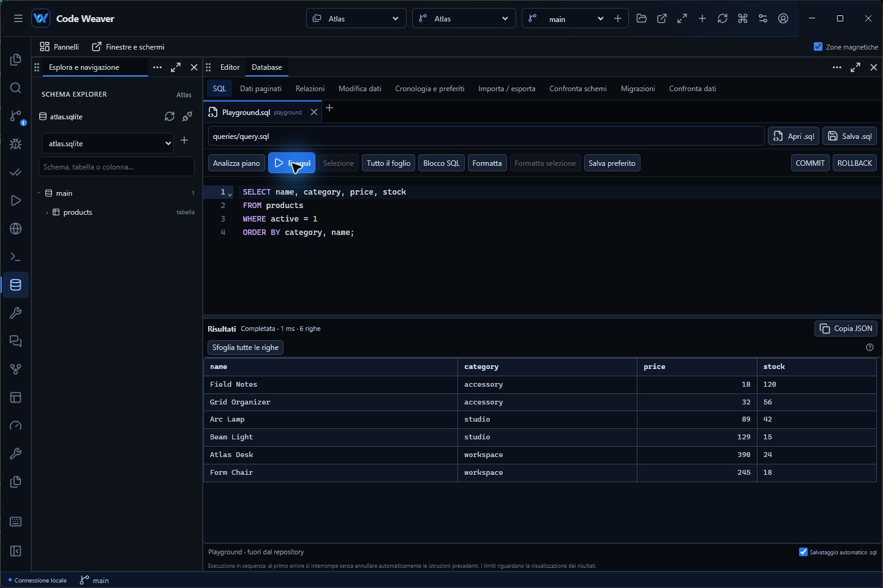Click the COMMIT button
883x588 pixels.
pos(810,163)
